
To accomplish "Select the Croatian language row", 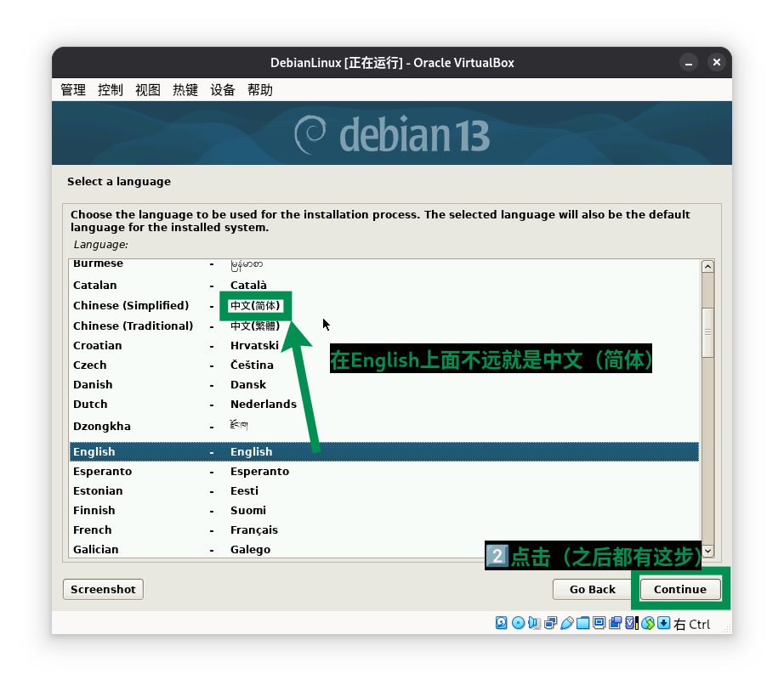I will pyautogui.click(x=384, y=345).
